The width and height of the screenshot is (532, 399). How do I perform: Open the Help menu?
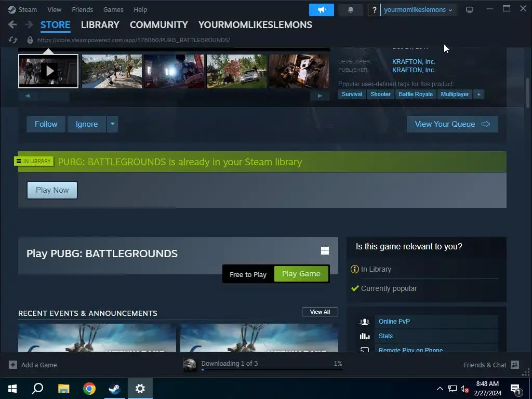pos(140,10)
